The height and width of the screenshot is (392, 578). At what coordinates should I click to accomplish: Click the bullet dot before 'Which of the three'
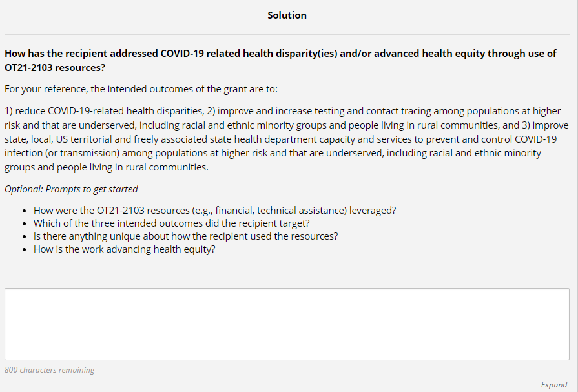pyautogui.click(x=24, y=224)
